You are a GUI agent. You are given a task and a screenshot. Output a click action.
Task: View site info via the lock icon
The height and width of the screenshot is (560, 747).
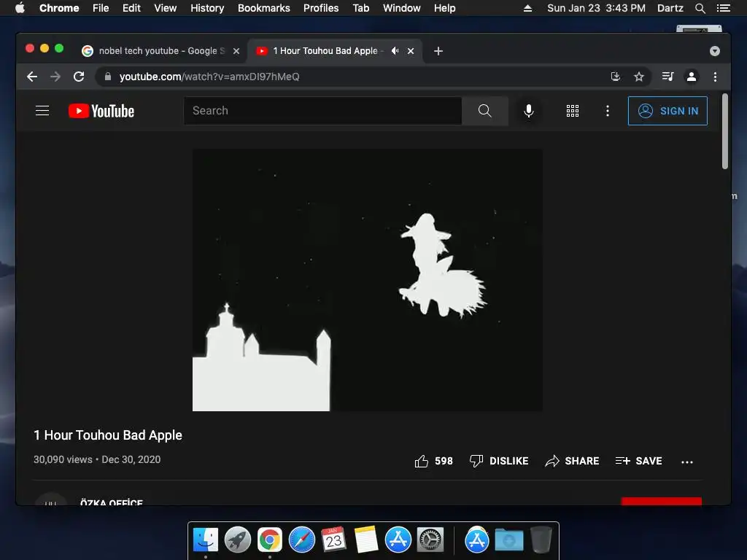pos(108,77)
